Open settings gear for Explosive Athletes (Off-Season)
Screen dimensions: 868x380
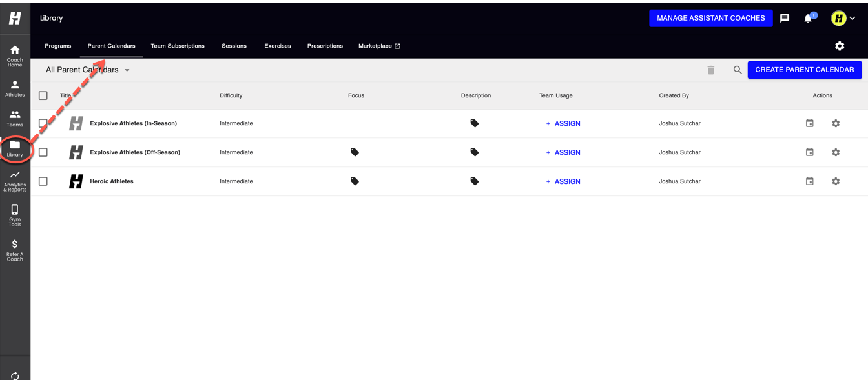836,152
